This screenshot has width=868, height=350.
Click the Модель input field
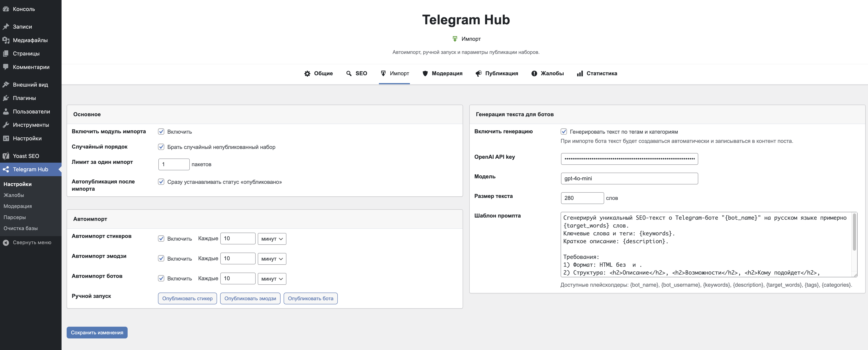(629, 179)
